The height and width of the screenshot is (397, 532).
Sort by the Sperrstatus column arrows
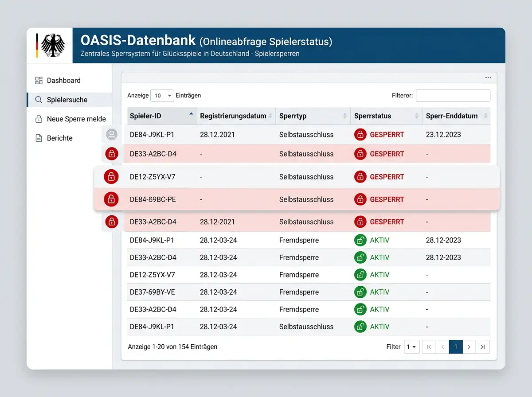point(417,116)
